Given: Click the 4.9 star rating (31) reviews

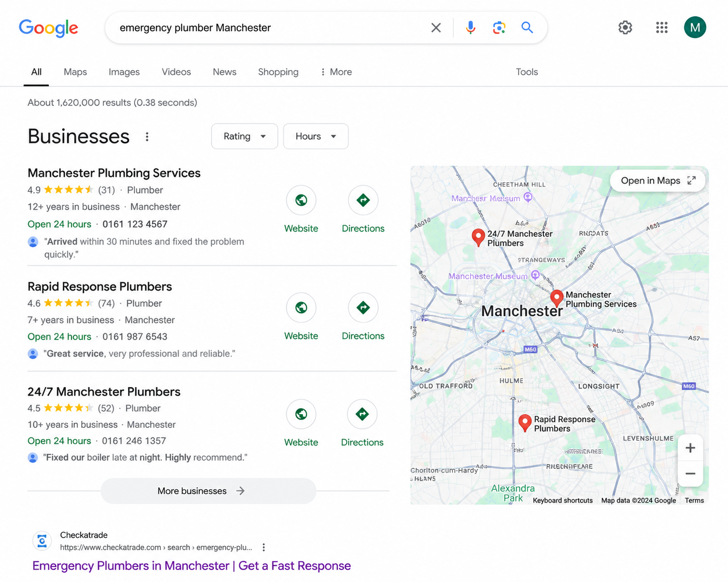Looking at the screenshot, I should point(71,190).
